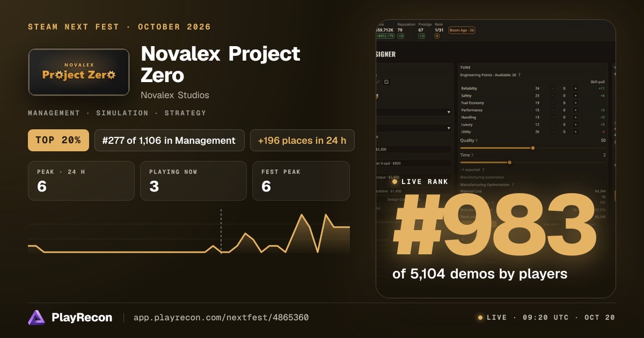
Task: Click the Novalex Project Zero title
Action: (221, 64)
